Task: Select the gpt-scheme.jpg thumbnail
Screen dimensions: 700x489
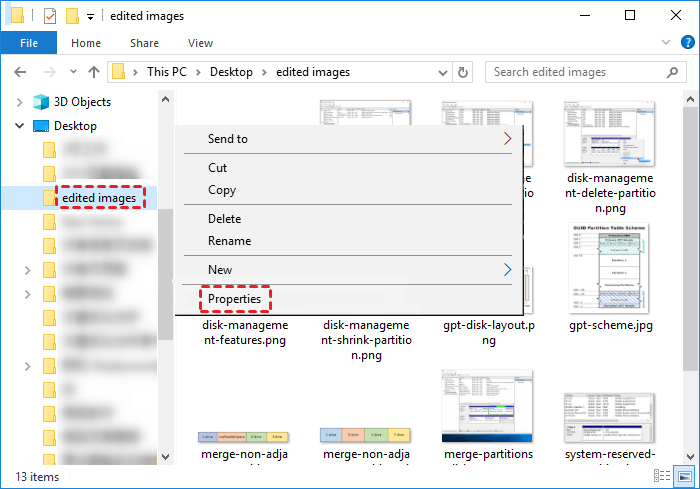Action: coord(609,268)
